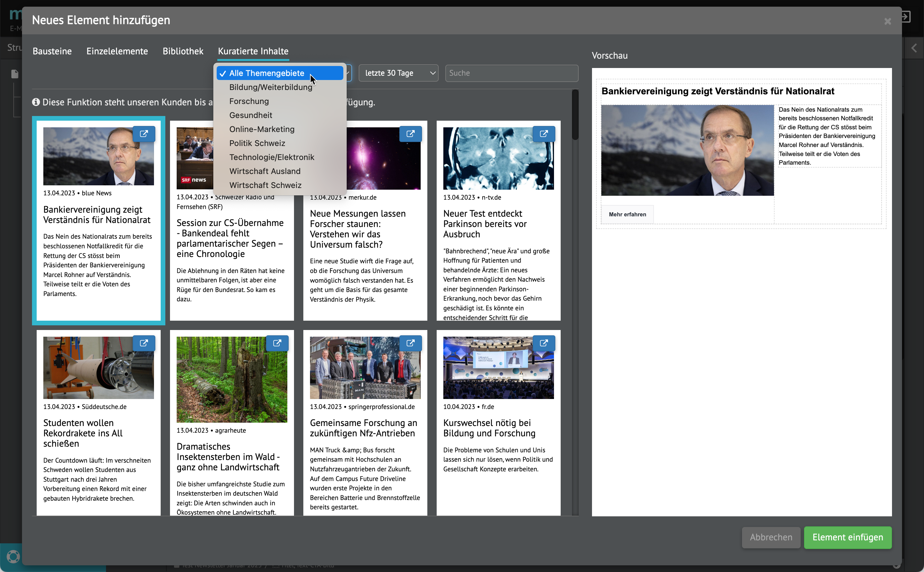Screen dimensions: 924x572
Task: Choose Technologie/Elektronik topic
Action: click(x=280, y=157)
